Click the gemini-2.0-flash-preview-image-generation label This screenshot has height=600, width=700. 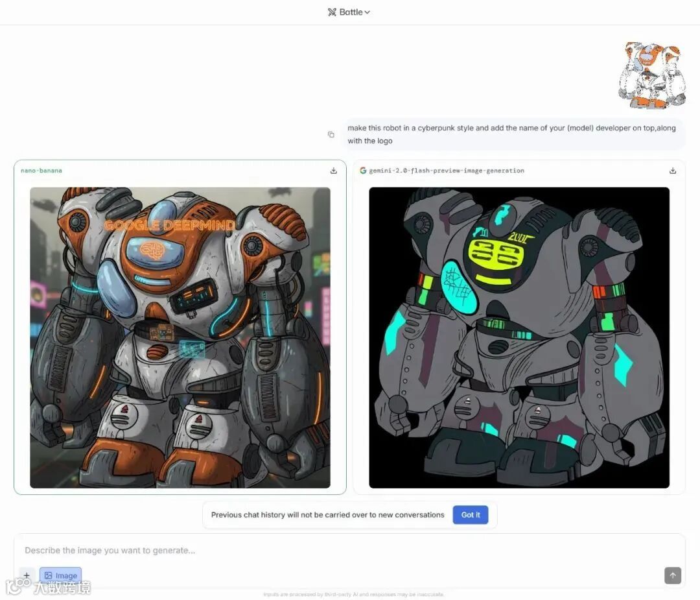pyautogui.click(x=447, y=171)
